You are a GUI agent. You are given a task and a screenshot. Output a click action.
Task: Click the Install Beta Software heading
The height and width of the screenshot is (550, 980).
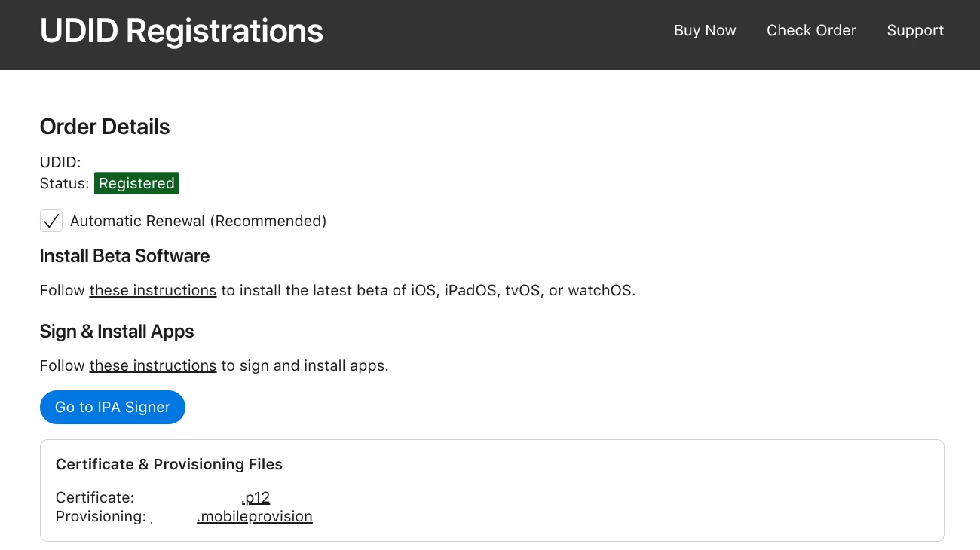coord(124,256)
